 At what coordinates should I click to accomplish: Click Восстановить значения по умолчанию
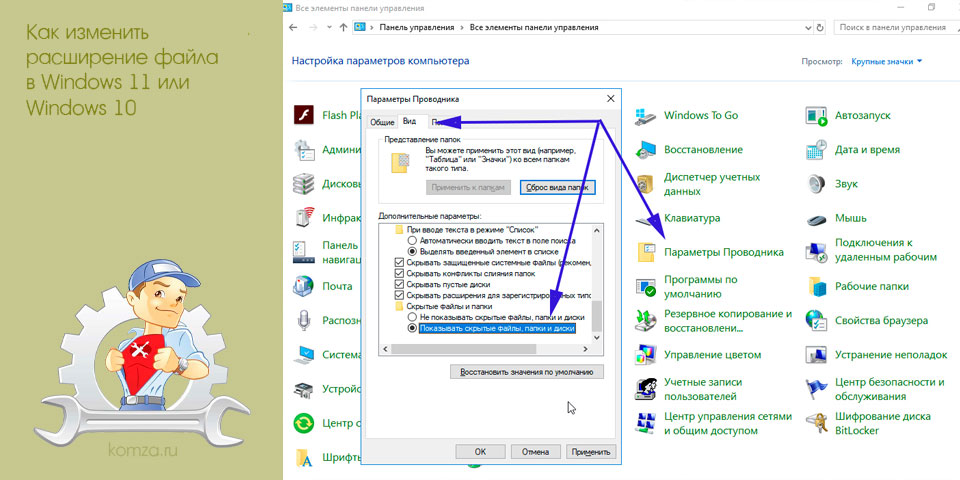point(527,372)
